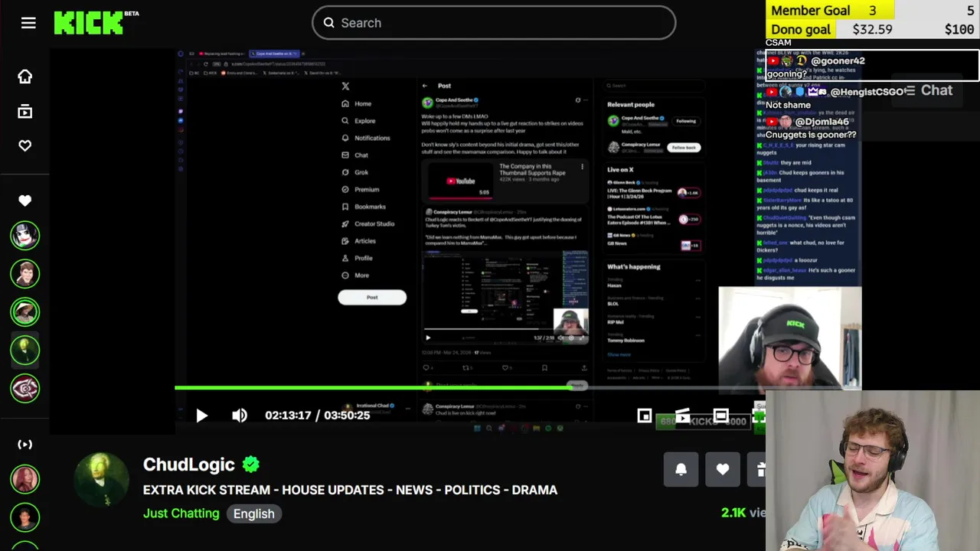Click the green verified badge beside ChudLogic
The width and height of the screenshot is (980, 551).
click(x=251, y=465)
